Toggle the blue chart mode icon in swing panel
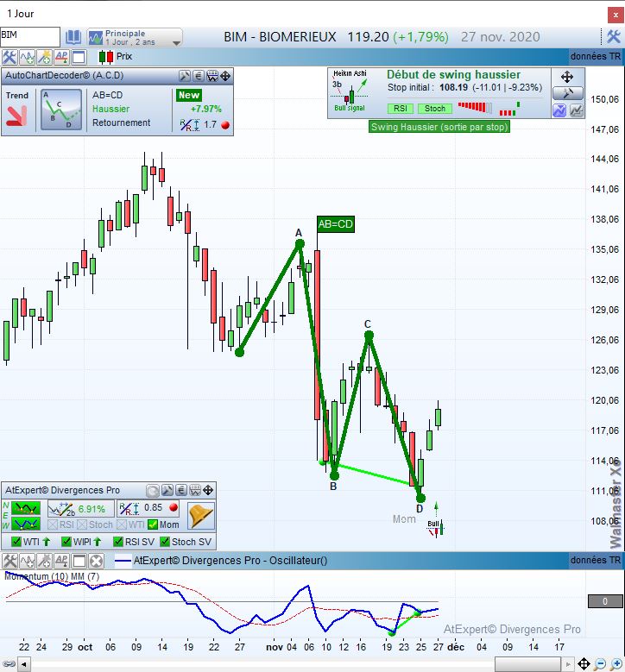Viewport: 625px width, 672px height. [559, 110]
